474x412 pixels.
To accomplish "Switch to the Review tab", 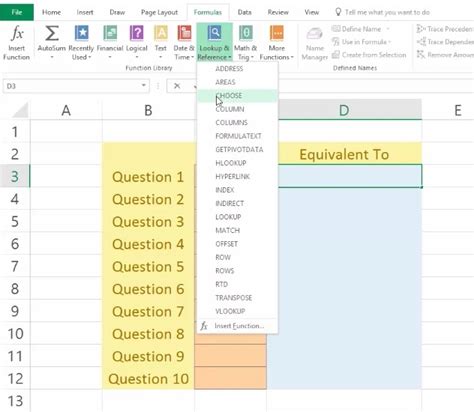I will 278,12.
